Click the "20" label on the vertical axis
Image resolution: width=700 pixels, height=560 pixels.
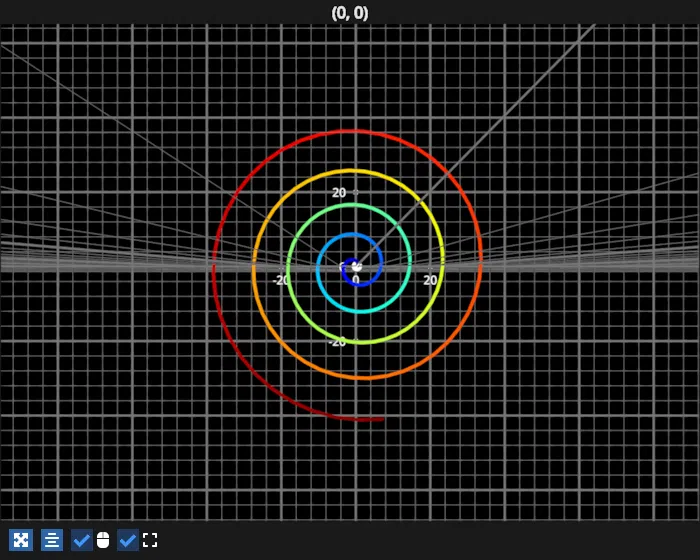point(339,193)
